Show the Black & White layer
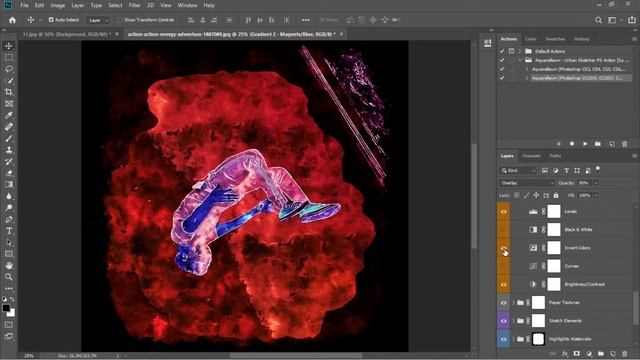The height and width of the screenshot is (360, 640). (503, 230)
